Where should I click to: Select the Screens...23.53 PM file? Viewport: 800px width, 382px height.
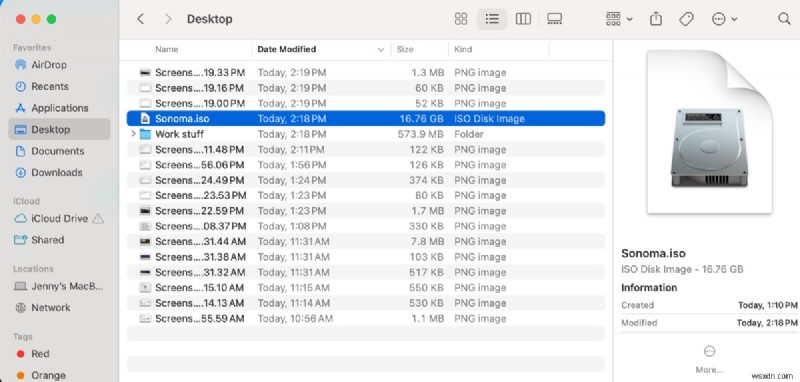(366, 195)
